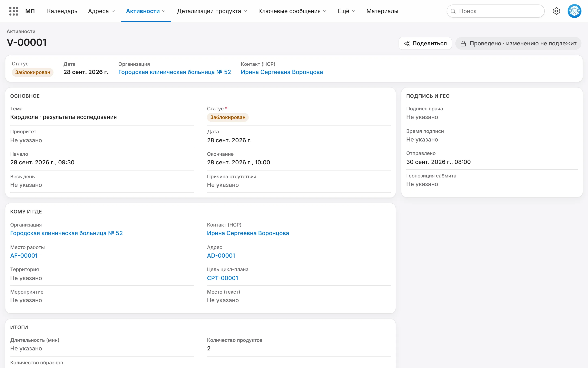This screenshot has height=368, width=588.
Task: Click Заблокирован badge in Основное section
Action: [228, 117]
